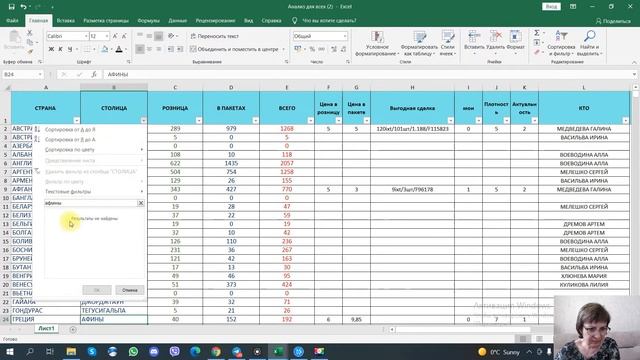Toggle Объединить и поместить в центре
Viewport: 640px width, 360px height.
(234, 49)
